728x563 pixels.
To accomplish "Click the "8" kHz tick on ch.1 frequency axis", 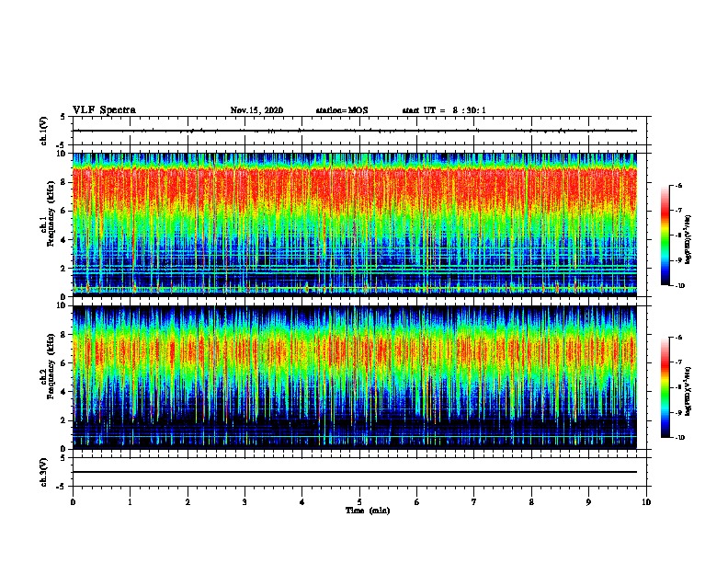I will (64, 182).
